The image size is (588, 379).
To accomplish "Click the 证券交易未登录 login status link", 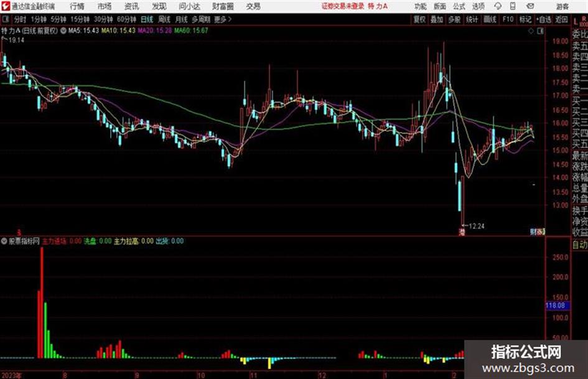I will (343, 6).
